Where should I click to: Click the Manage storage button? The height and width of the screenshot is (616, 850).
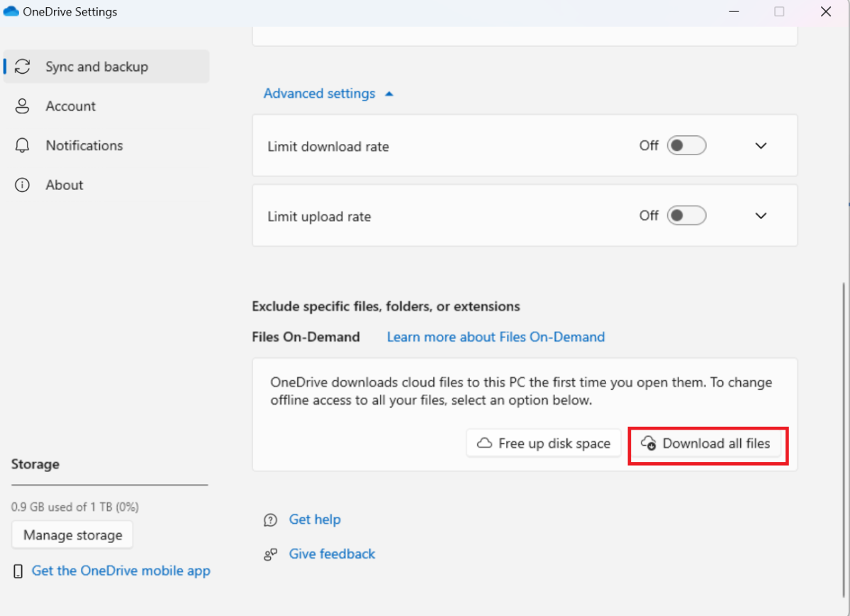click(72, 534)
